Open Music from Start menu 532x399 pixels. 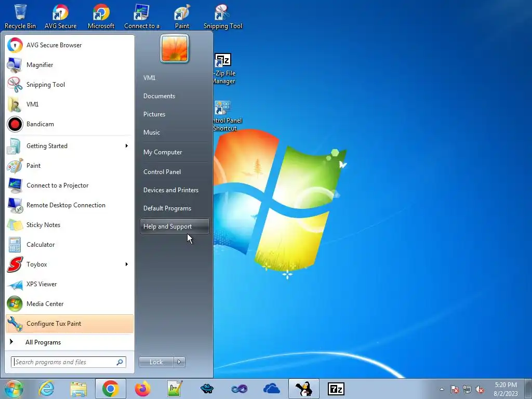[x=175, y=132]
